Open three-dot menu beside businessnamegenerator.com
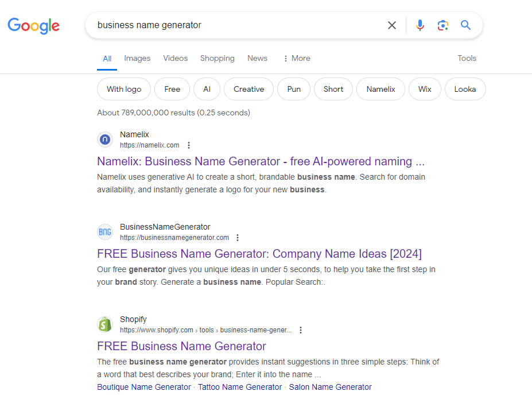This screenshot has height=403, width=532. pos(238,238)
